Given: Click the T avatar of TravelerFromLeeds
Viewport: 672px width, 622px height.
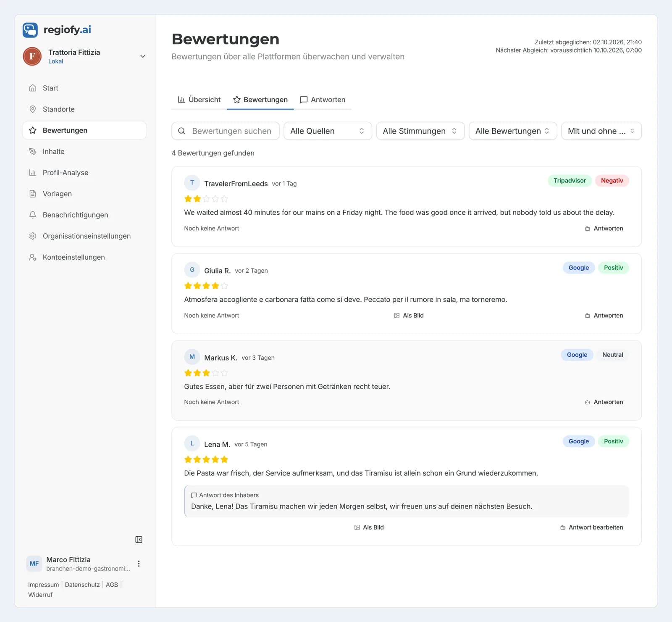Looking at the screenshot, I should tap(192, 183).
